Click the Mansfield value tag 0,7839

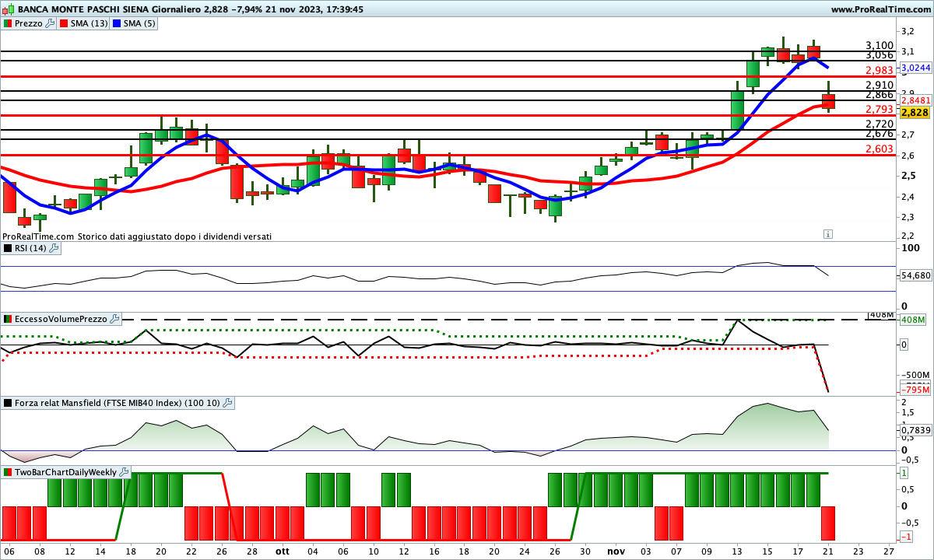915,430
